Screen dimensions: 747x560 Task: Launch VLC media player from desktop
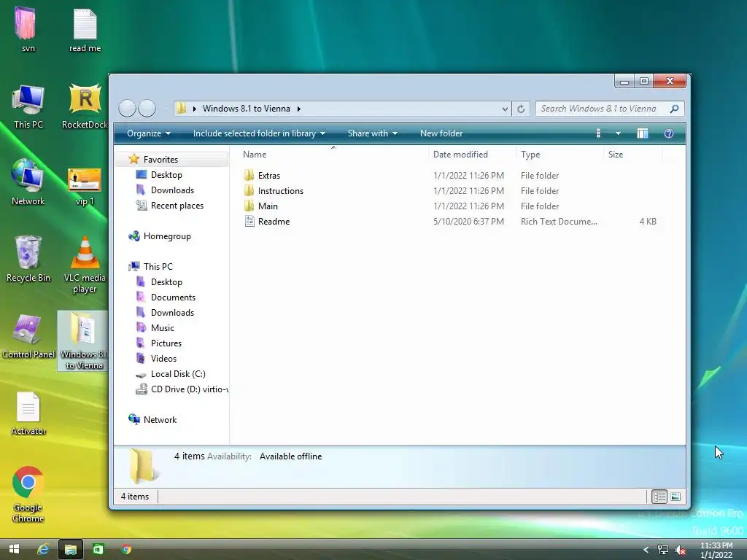[x=85, y=264]
